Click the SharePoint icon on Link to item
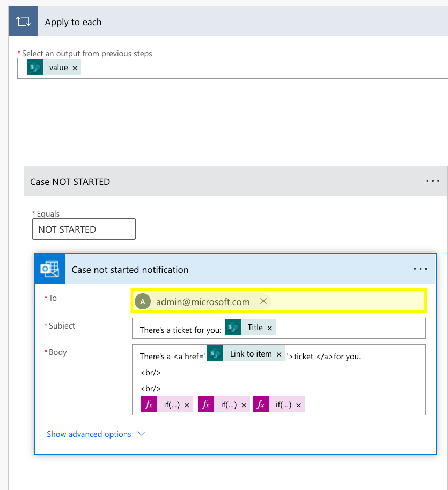The width and height of the screenshot is (448, 490). point(215,354)
